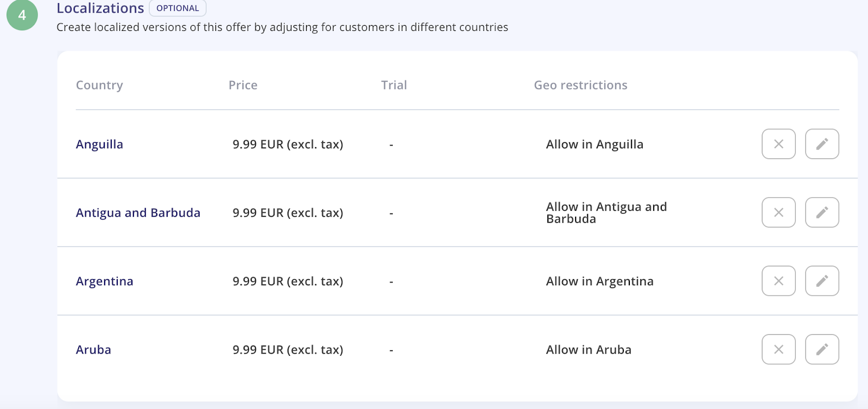The image size is (868, 409).
Task: Open the Aruba country link
Action: pyautogui.click(x=93, y=350)
